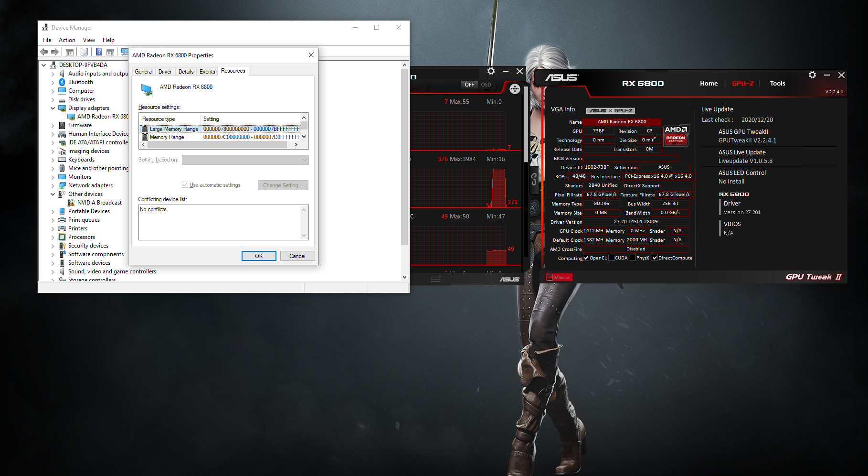
Task: Click the Bluetooth icon in device tree
Action: 62,82
